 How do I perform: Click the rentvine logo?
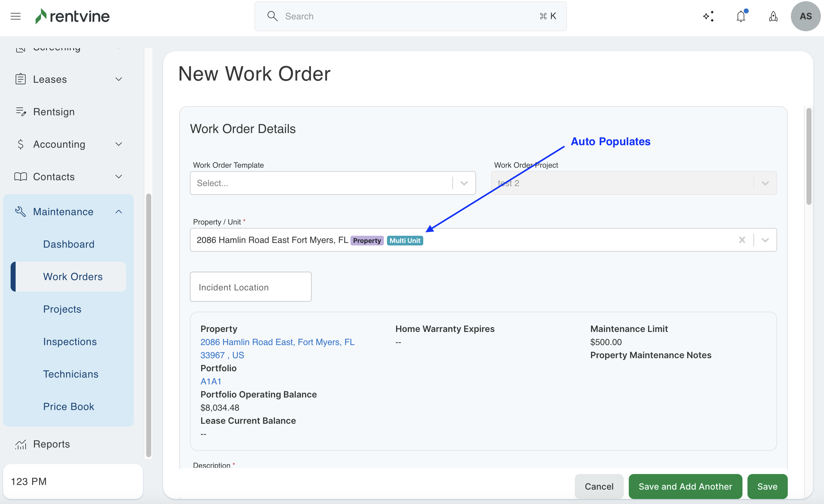coord(72,16)
